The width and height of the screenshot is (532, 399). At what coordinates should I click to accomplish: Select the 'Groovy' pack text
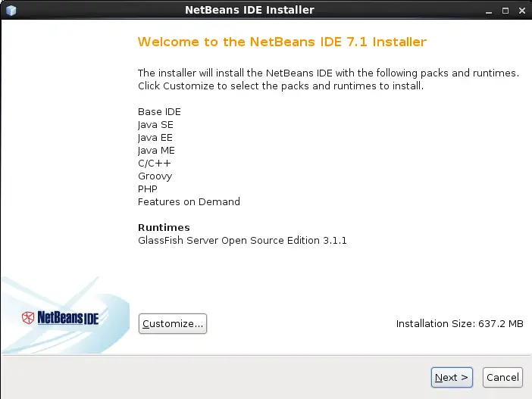(x=155, y=176)
